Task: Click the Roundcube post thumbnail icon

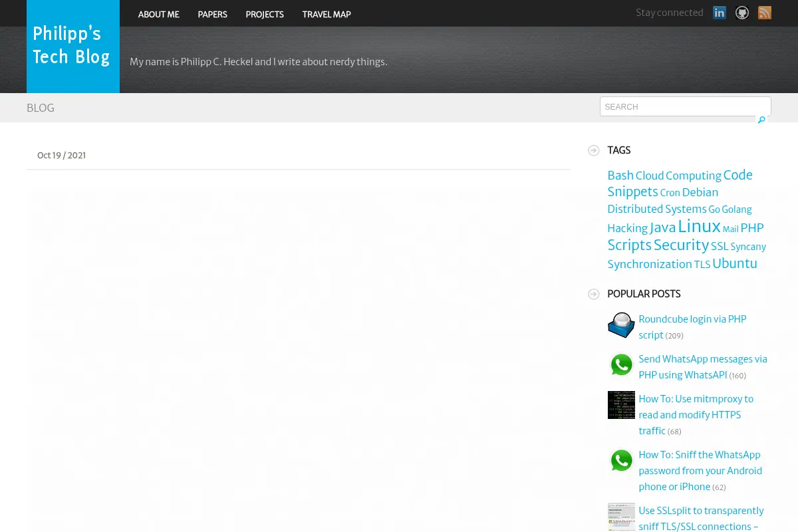Action: (x=621, y=325)
